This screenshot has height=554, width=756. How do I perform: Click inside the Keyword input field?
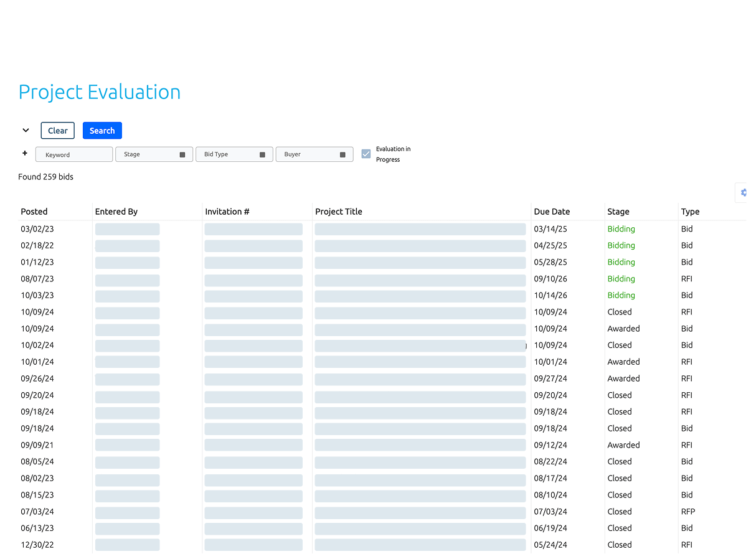coord(73,154)
